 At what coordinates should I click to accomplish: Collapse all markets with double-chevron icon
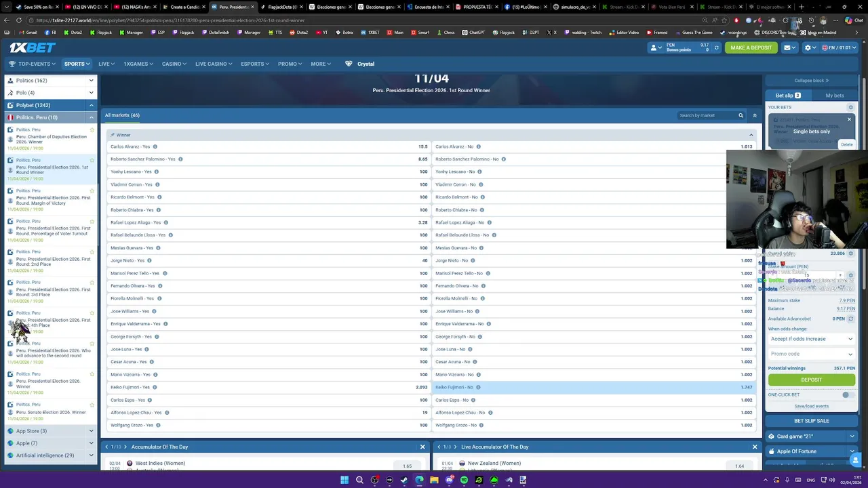[755, 115]
